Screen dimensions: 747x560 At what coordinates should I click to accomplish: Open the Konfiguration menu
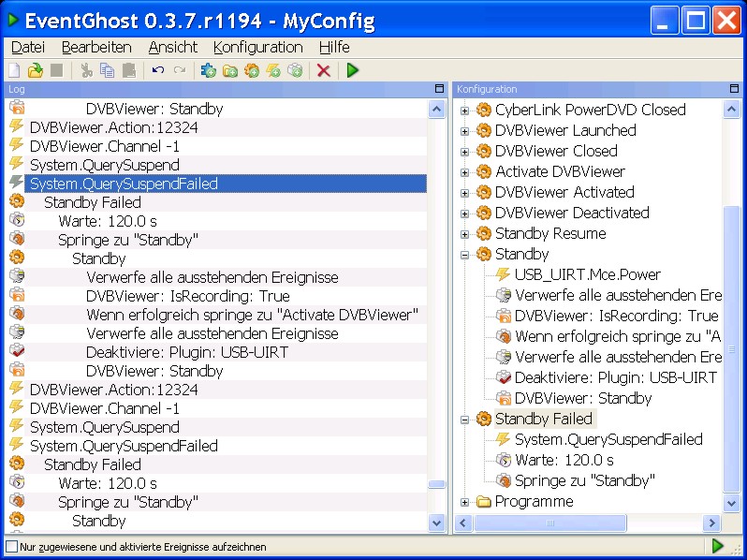tap(257, 47)
